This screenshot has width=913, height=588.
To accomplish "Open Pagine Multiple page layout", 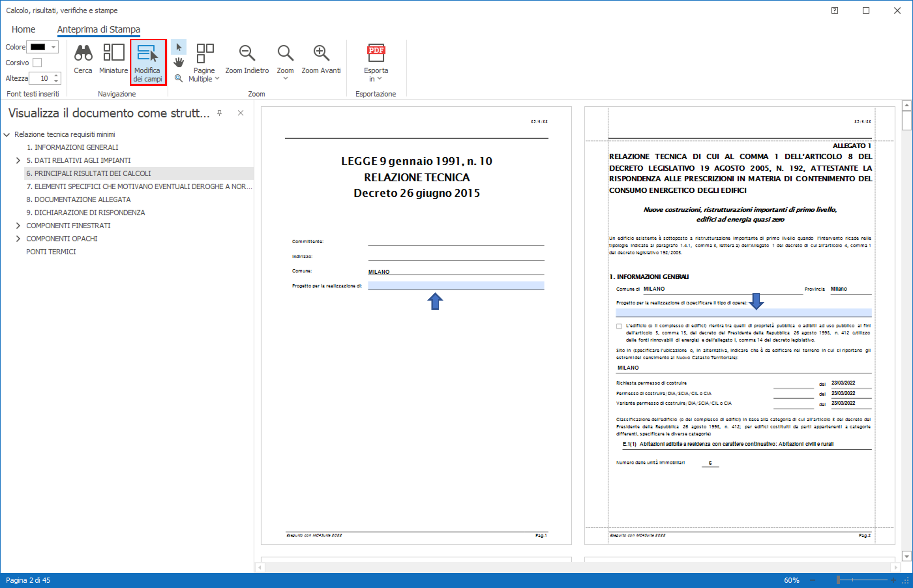I will 204,62.
